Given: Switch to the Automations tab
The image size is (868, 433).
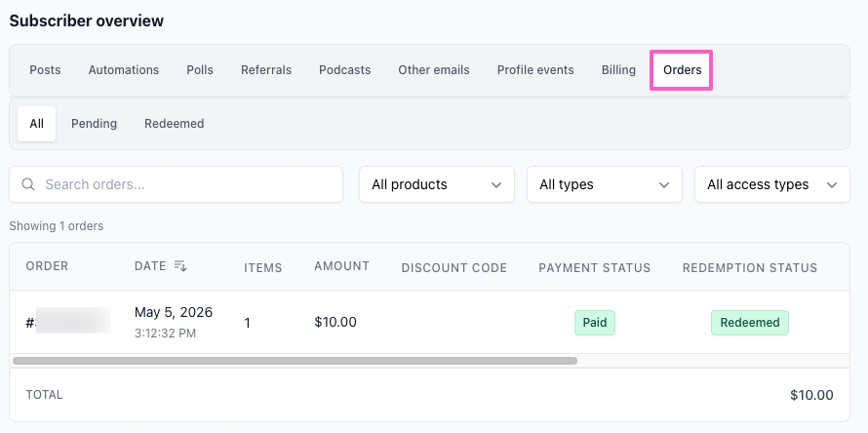Looking at the screenshot, I should point(124,70).
